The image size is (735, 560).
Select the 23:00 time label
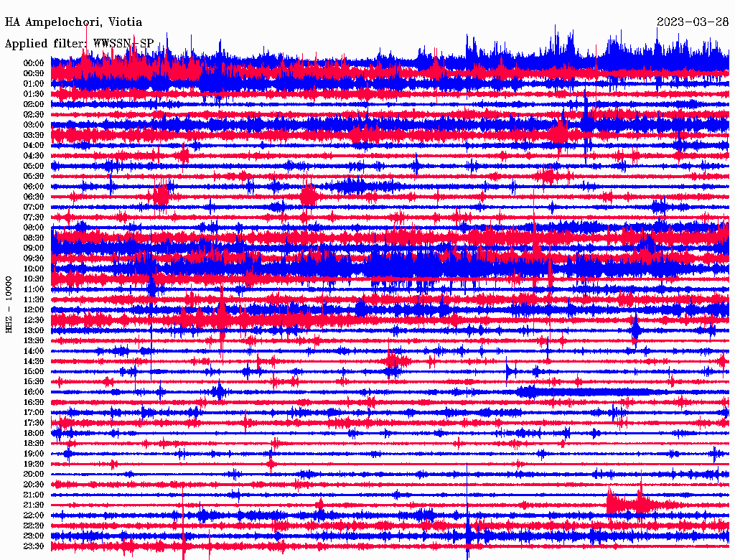[34, 536]
